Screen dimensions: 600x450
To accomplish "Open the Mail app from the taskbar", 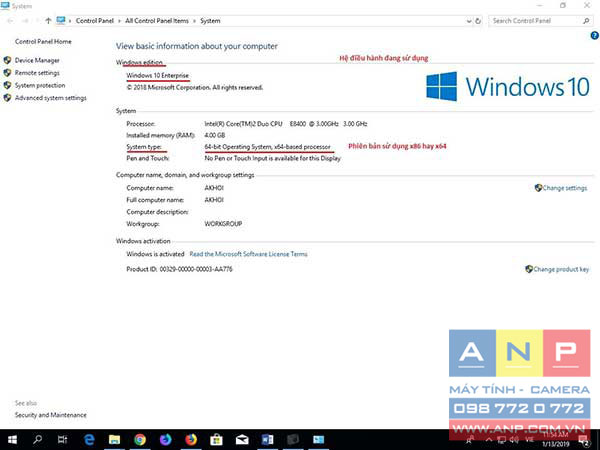I will [x=242, y=440].
